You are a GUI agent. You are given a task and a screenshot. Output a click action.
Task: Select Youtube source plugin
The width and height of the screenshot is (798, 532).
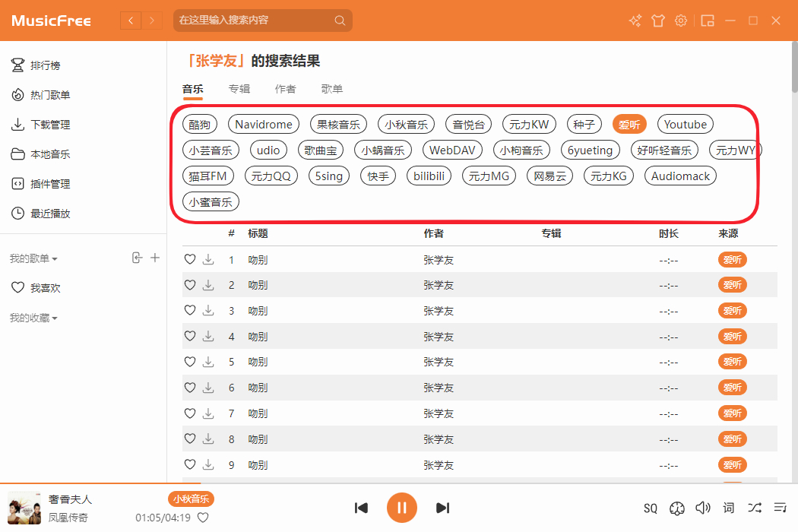(x=686, y=124)
